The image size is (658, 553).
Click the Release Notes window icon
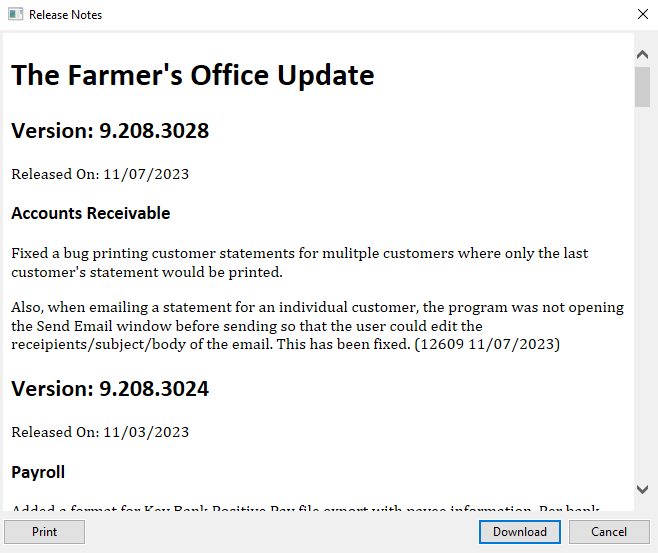click(15, 15)
